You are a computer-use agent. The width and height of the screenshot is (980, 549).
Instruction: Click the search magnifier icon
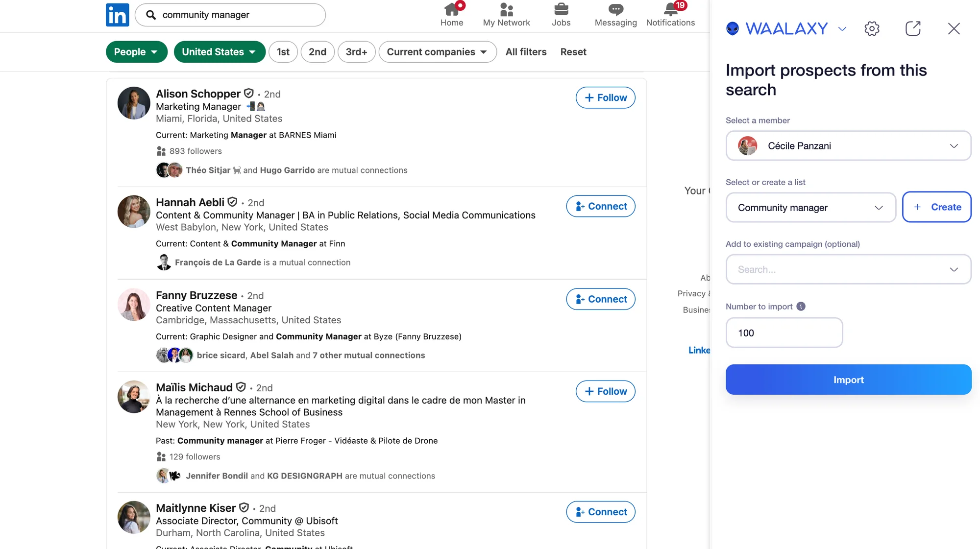coord(151,15)
